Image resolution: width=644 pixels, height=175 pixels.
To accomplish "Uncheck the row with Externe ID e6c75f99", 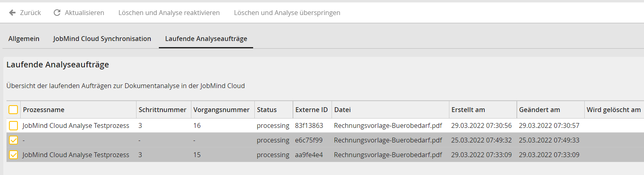I will (13, 140).
